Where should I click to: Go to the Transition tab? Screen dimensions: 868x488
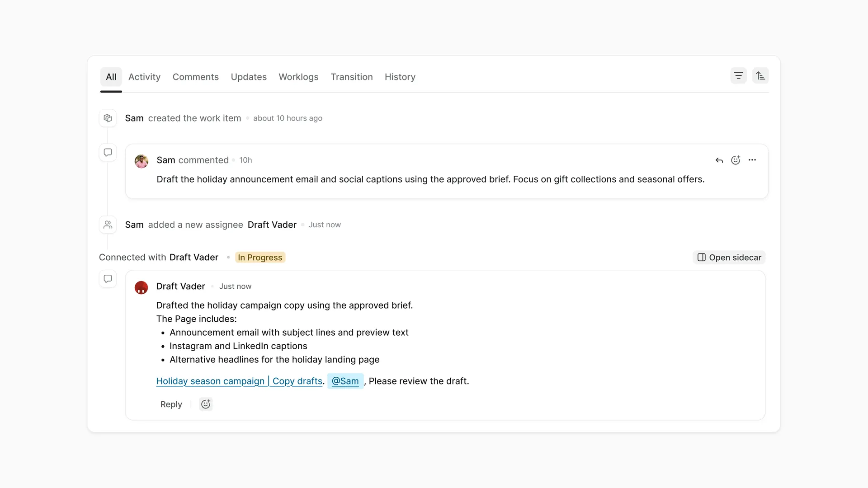[x=352, y=77]
